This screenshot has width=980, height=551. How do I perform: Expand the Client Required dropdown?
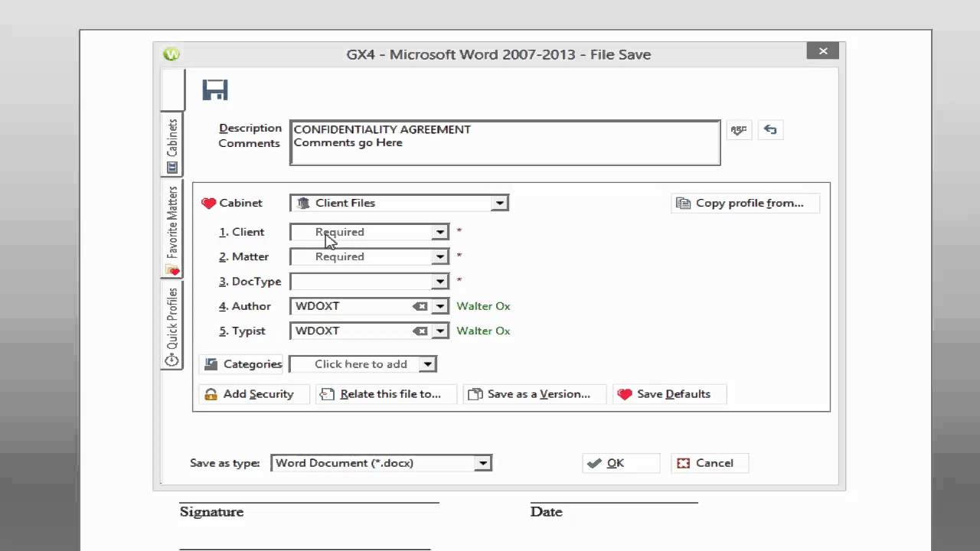pos(439,232)
